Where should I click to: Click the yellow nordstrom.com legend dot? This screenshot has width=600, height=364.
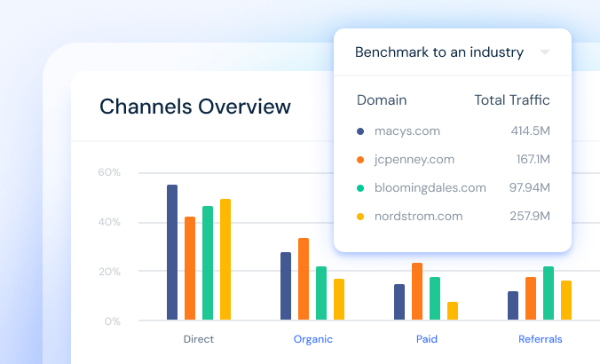(x=360, y=217)
